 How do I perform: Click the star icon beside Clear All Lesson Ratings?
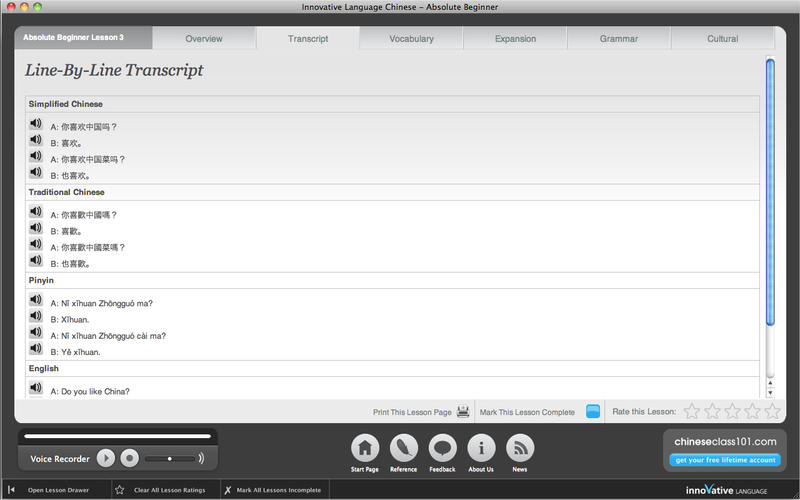pos(119,490)
